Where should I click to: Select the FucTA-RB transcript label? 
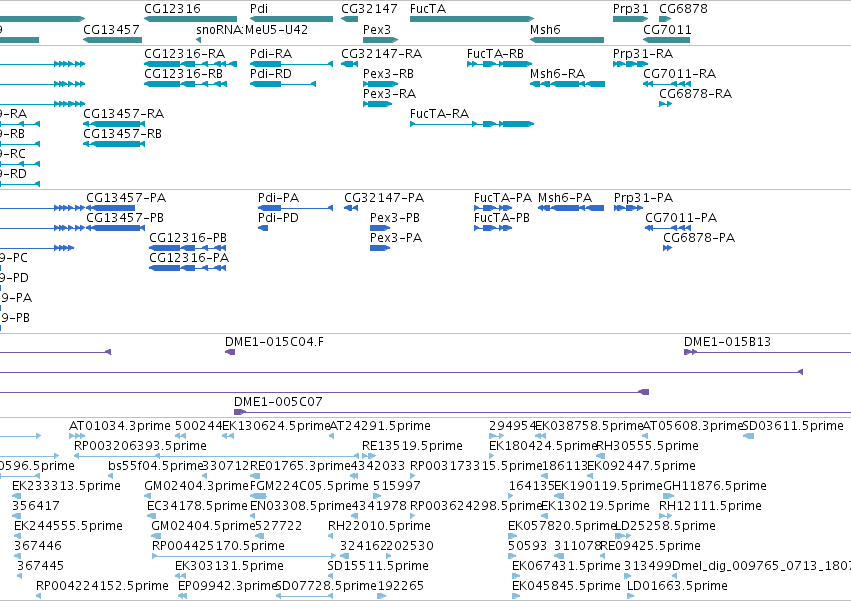[495, 54]
